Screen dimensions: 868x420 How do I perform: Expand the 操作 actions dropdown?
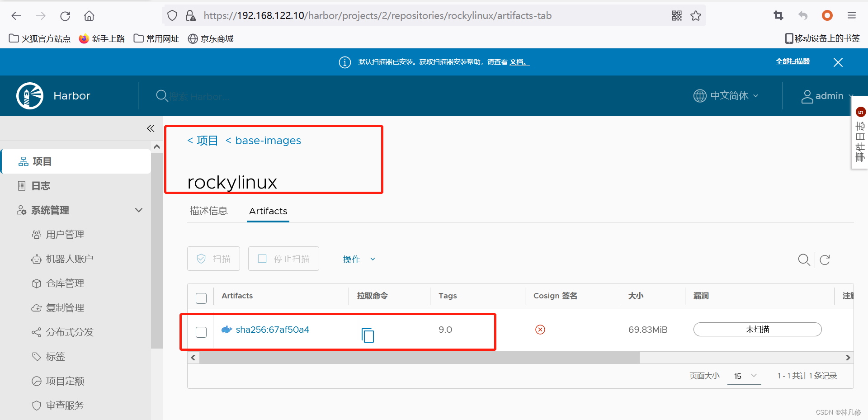(x=359, y=259)
